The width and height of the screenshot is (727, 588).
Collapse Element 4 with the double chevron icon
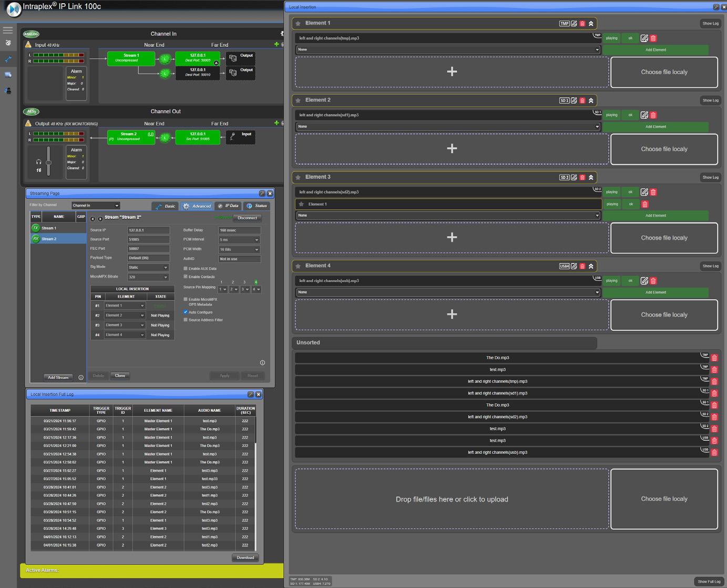(x=591, y=266)
